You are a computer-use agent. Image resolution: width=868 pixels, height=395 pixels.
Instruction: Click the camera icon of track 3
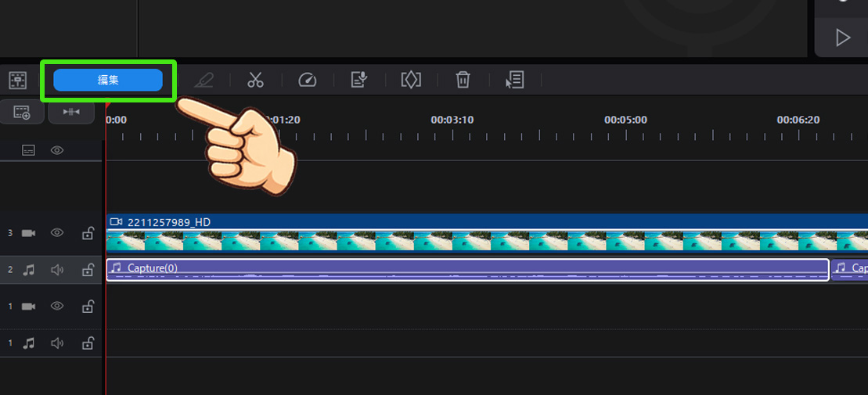28,233
